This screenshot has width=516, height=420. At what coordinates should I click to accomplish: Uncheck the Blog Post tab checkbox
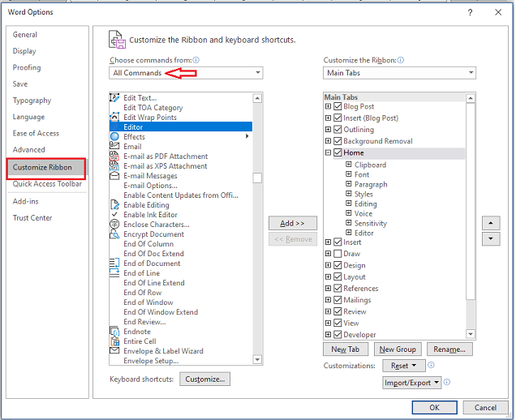pos(338,106)
